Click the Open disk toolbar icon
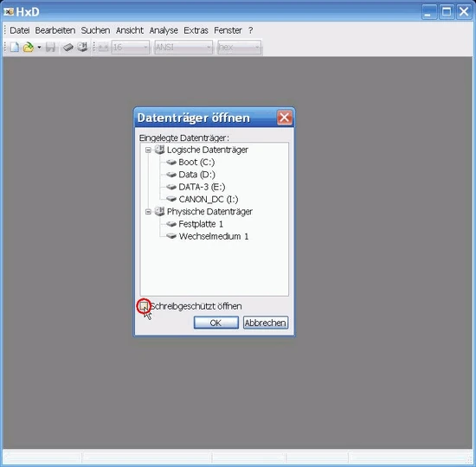476x467 pixels. click(82, 47)
